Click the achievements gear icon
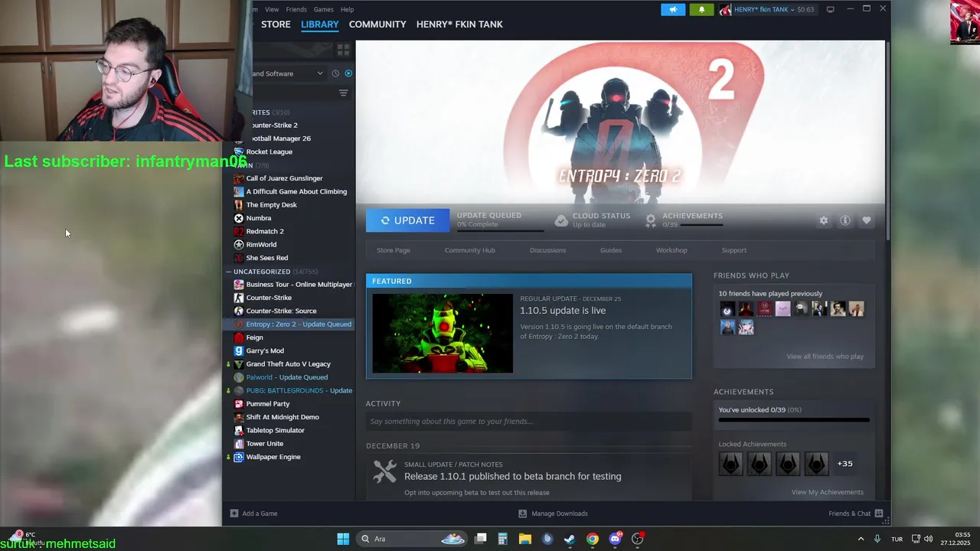This screenshot has height=551, width=980. [x=651, y=220]
